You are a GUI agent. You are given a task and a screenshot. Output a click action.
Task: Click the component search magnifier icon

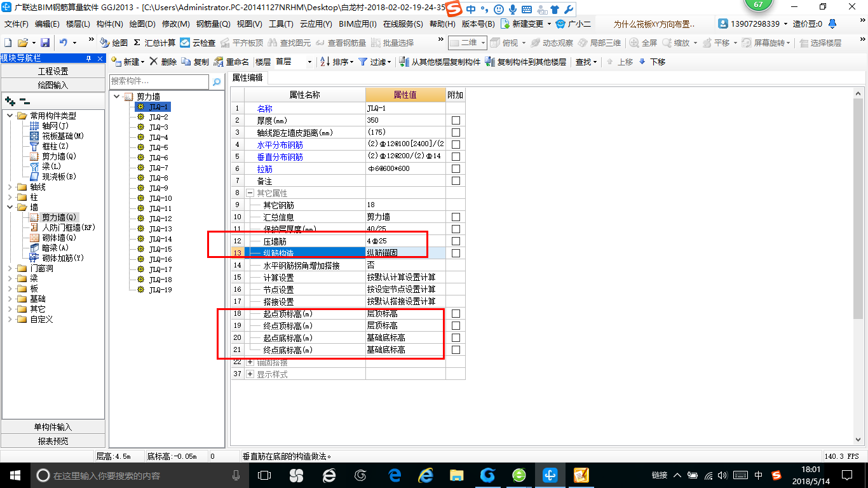tap(217, 81)
